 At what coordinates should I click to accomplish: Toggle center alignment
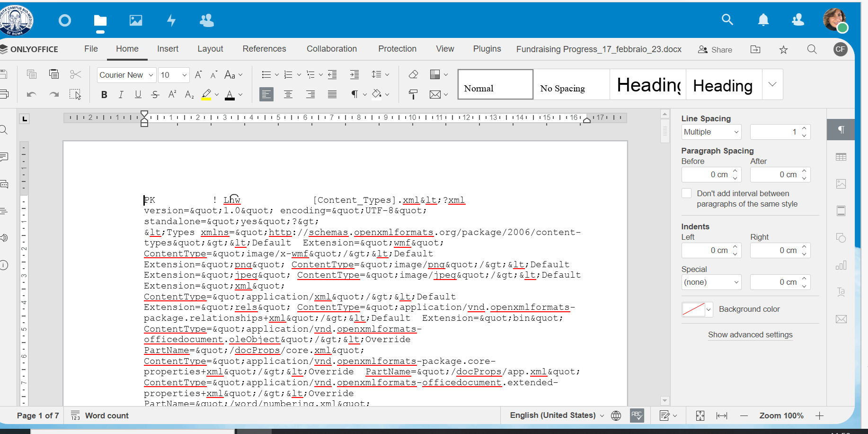[x=288, y=94]
